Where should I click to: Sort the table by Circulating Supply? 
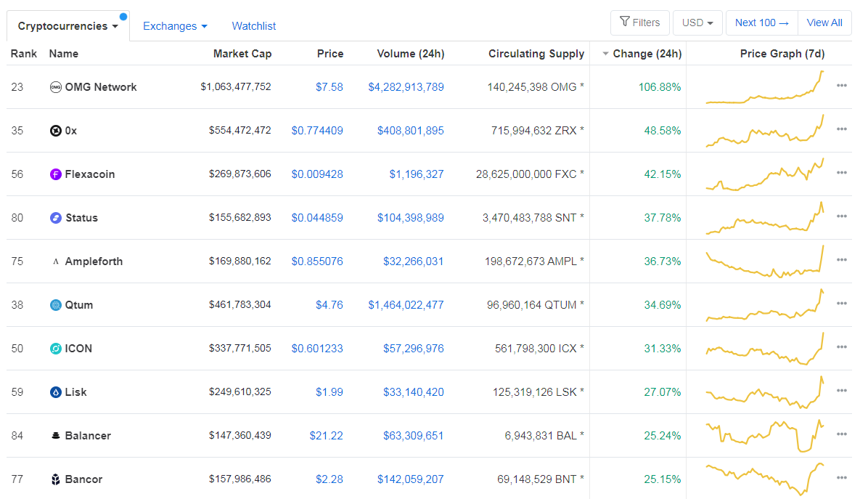point(536,54)
